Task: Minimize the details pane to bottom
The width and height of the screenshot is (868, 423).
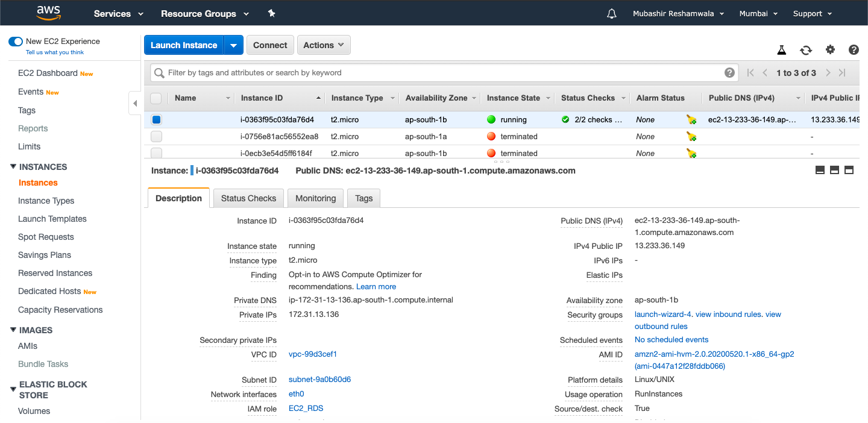Action: click(x=820, y=171)
